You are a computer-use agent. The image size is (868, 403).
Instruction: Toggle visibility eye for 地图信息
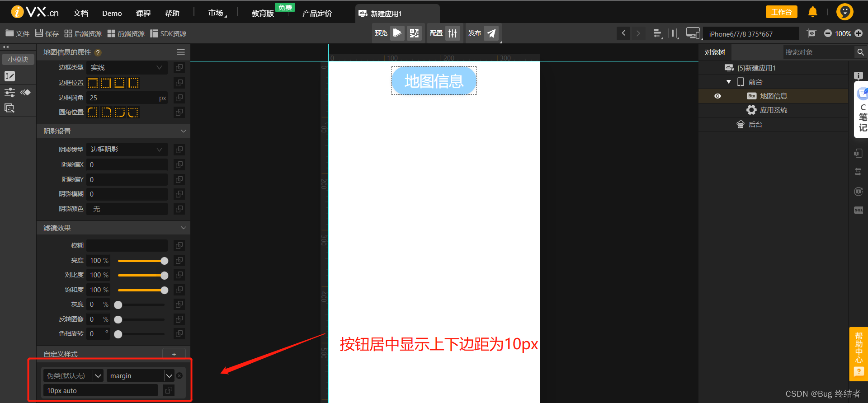(x=717, y=96)
